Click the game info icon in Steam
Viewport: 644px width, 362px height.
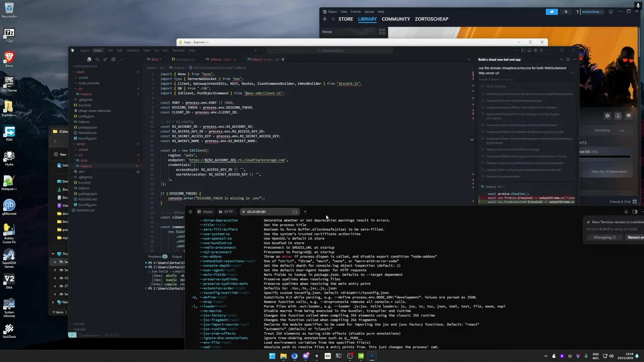coord(618,116)
